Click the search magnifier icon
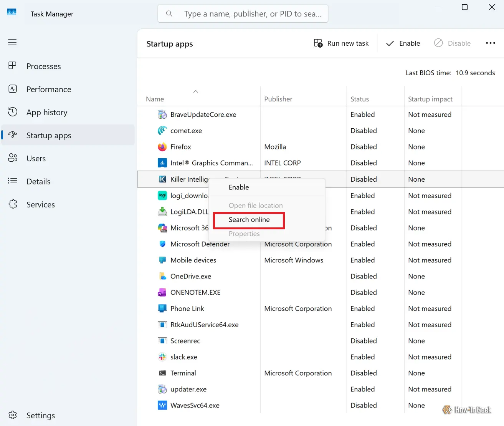The width and height of the screenshot is (504, 426). point(169,14)
